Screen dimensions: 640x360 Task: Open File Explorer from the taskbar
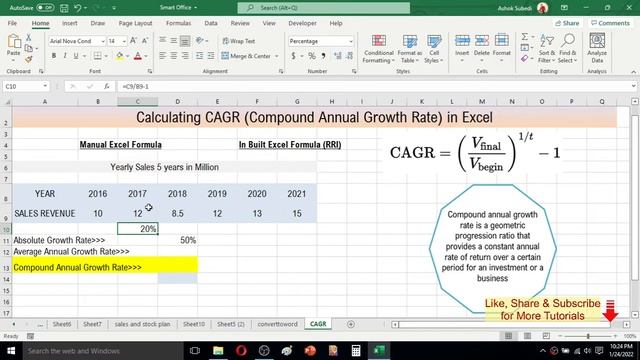click(218, 351)
